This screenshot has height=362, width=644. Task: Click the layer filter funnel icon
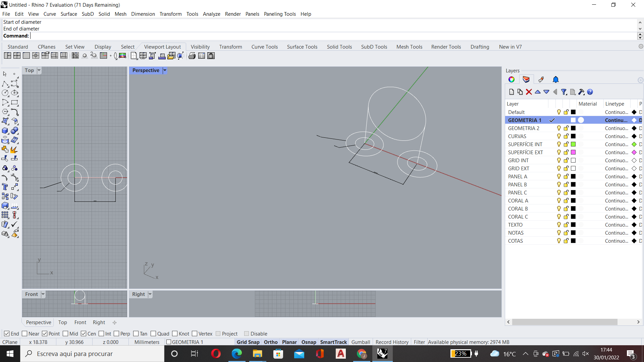pyautogui.click(x=564, y=92)
